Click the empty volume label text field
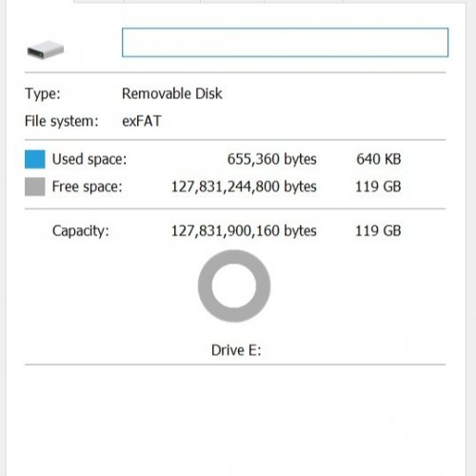Viewport: 476px width, 476px height. (285, 43)
